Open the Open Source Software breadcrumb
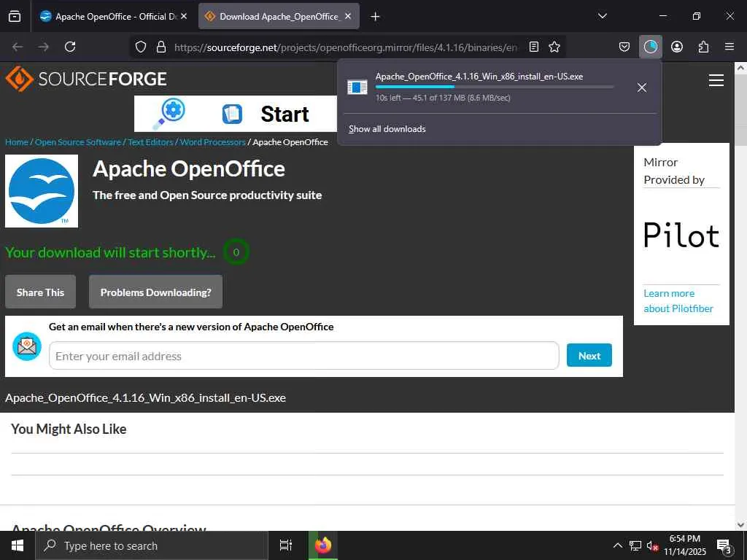The height and width of the screenshot is (560, 747). 77,142
